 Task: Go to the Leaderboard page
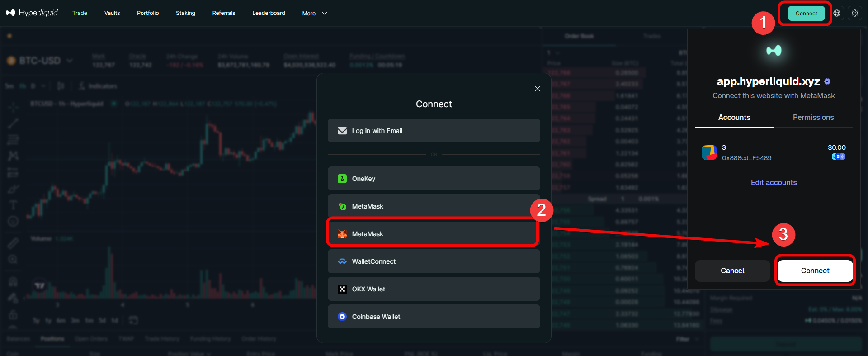coord(269,13)
